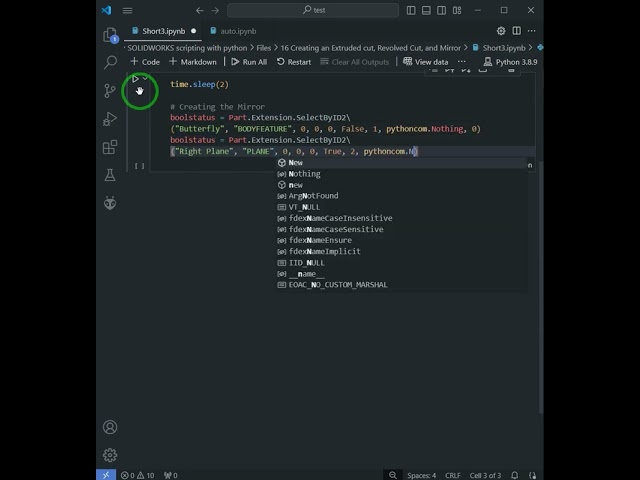Screen dimensions: 640x480
Task: Select 'fdexNameCaseInsensitive' suggestion
Action: pos(402,218)
